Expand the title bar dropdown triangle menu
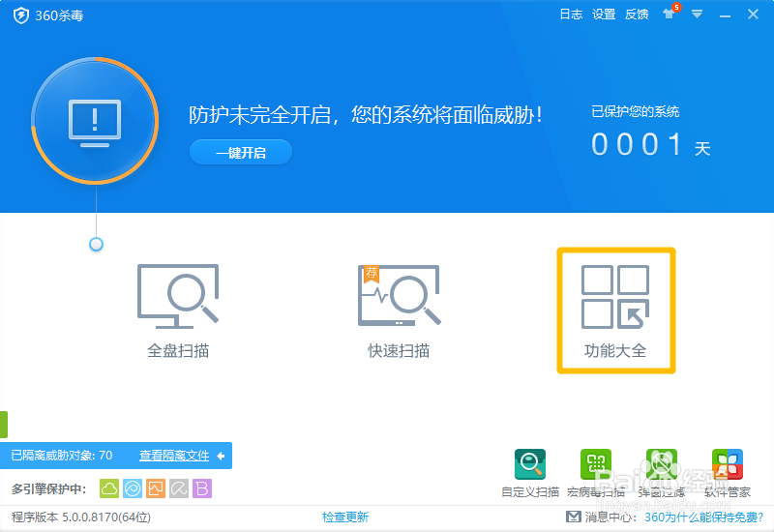The height and width of the screenshot is (532, 774). click(697, 15)
